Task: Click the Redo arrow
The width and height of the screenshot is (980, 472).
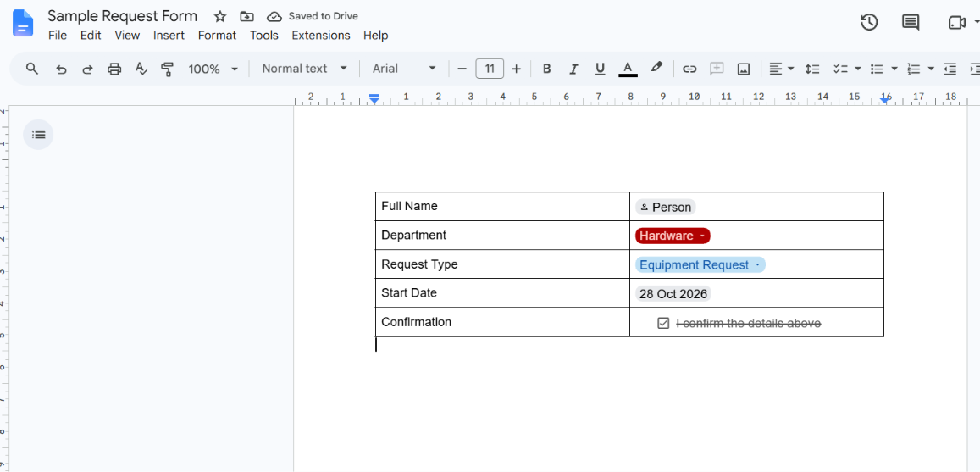Action: [87, 69]
